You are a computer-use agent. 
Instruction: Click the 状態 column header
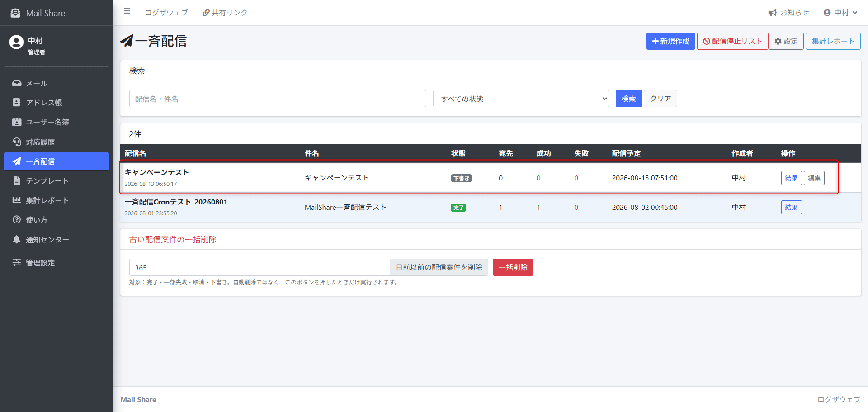pos(458,153)
